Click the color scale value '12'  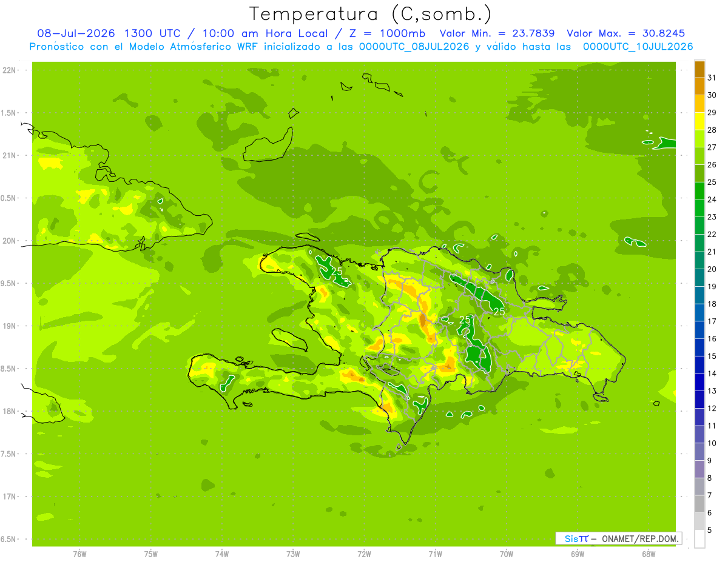712,408
